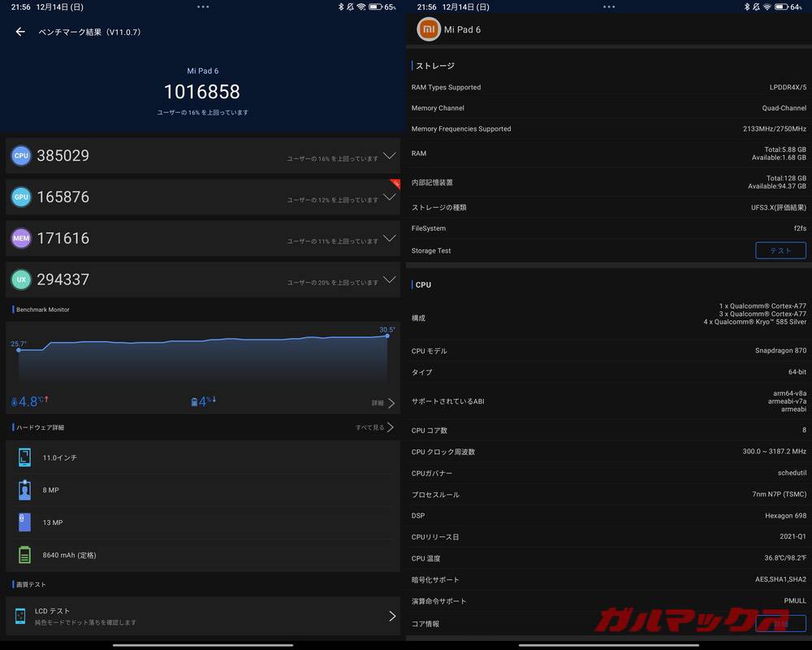Tap the 8640 mAh battery icon

tap(24, 555)
